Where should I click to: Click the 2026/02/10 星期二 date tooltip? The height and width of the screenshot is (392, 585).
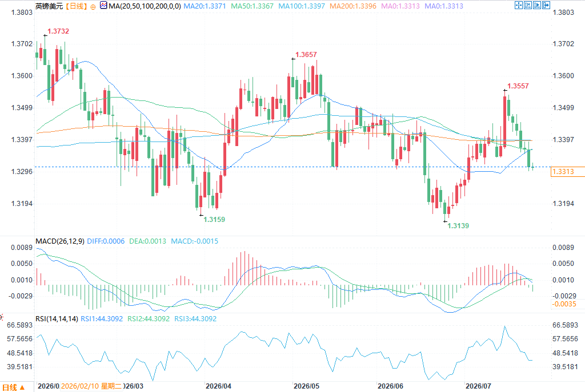(x=91, y=386)
